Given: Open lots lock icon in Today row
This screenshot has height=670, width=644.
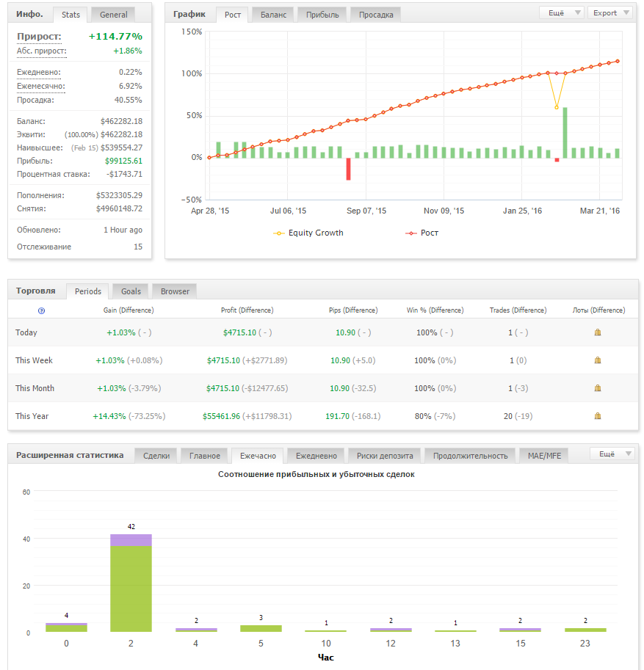Looking at the screenshot, I should 598,332.
